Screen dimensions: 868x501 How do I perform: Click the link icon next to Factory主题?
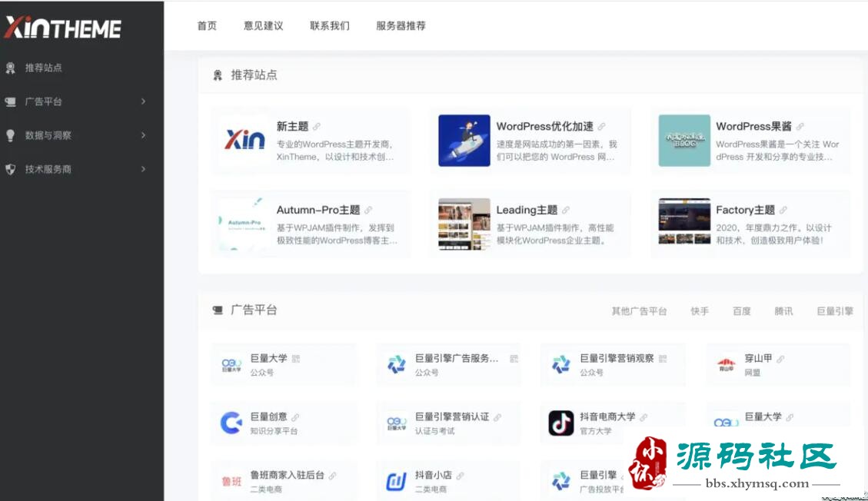[x=783, y=210]
